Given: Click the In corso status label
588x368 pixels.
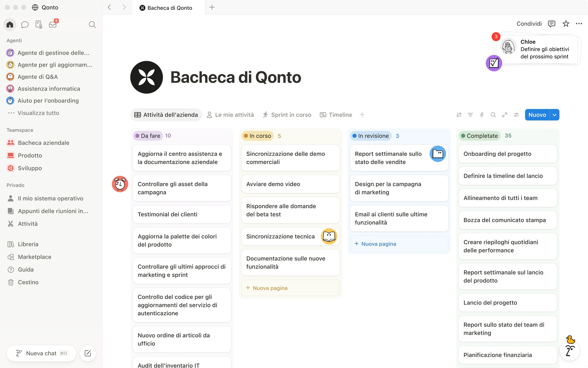Looking at the screenshot, I should (257, 136).
